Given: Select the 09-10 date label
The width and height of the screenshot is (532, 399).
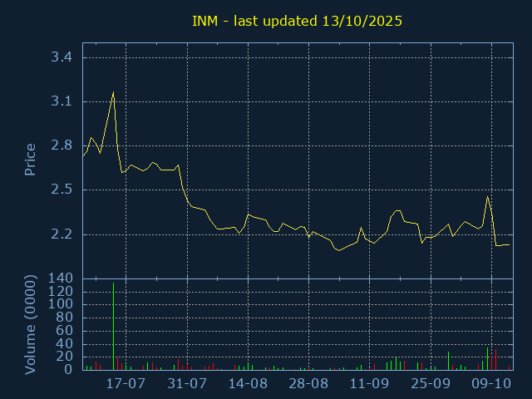Looking at the screenshot, I should pyautogui.click(x=491, y=384).
